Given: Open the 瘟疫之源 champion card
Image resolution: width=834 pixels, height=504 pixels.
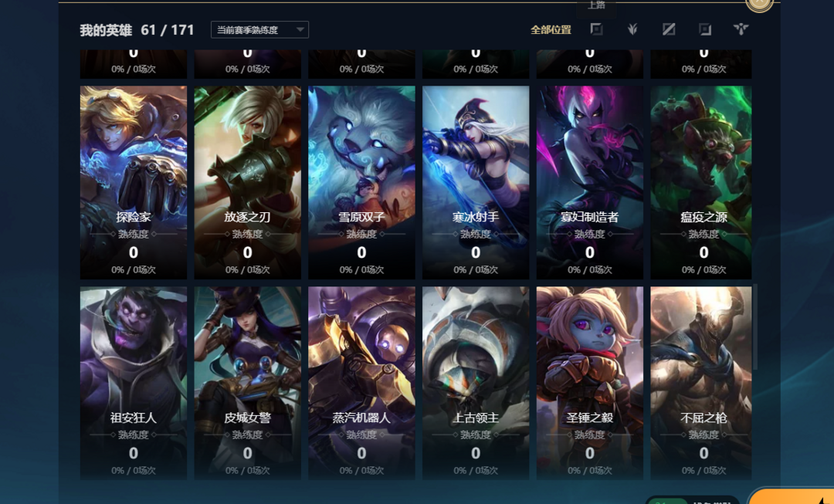Looking at the screenshot, I should click(701, 182).
